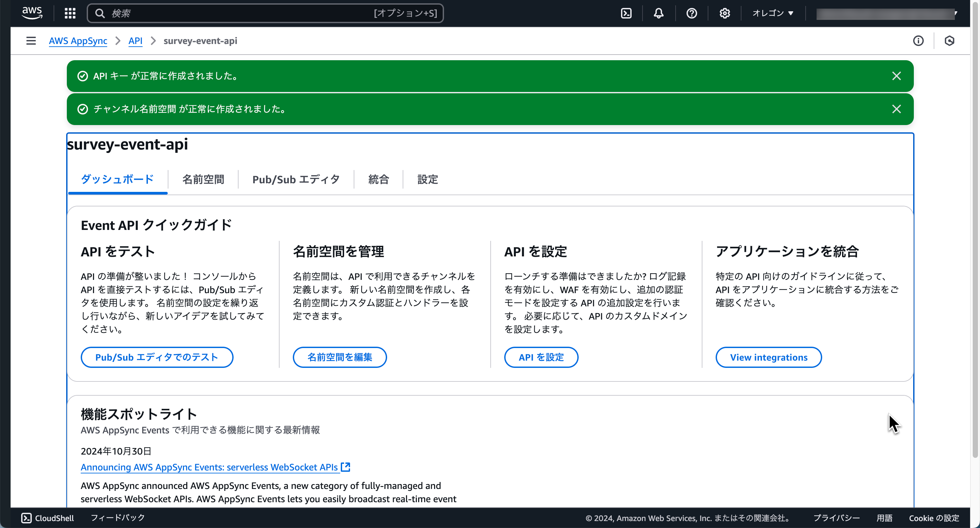980x528 pixels.
Task: View notifications via the bell icon
Action: point(658,13)
